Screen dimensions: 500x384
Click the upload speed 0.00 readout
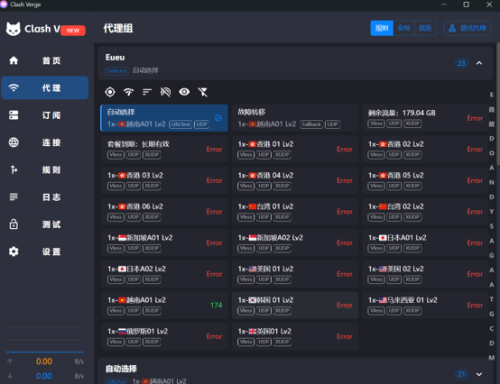tap(44, 361)
